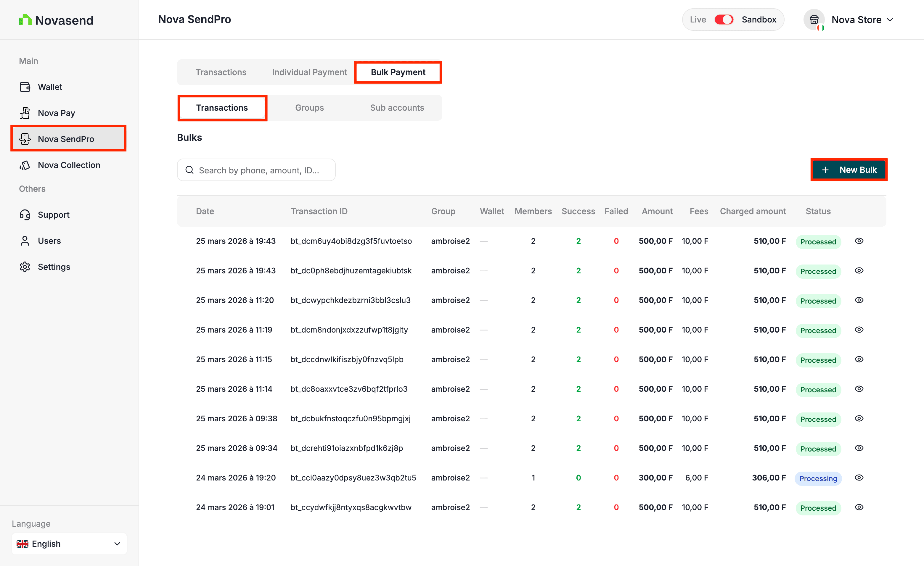Switch to the top Transactions tab

[221, 72]
